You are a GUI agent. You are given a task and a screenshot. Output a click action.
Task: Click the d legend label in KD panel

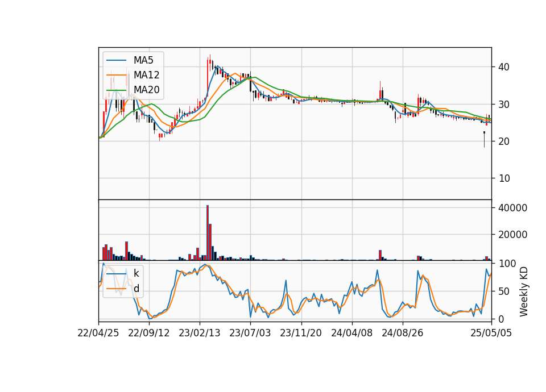click(x=136, y=289)
